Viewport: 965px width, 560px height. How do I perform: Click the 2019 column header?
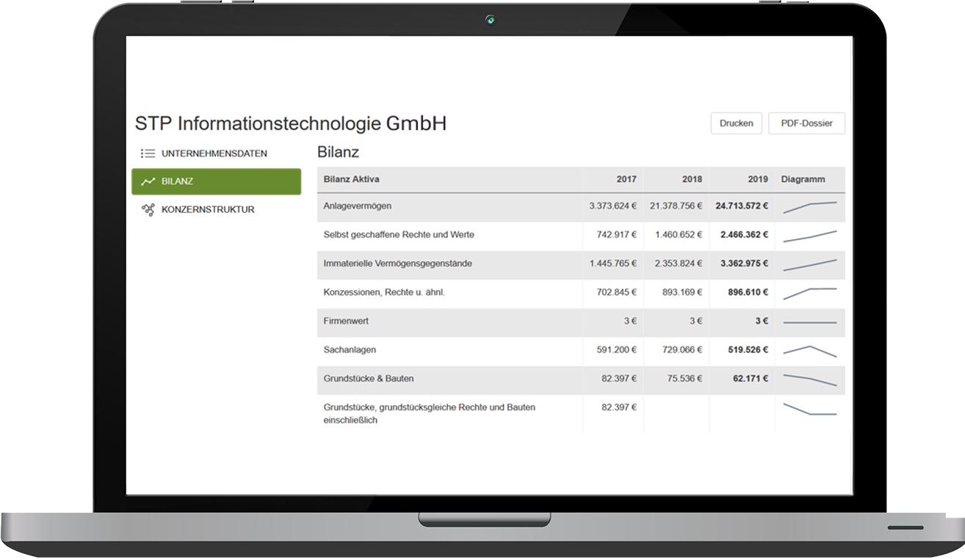point(758,179)
